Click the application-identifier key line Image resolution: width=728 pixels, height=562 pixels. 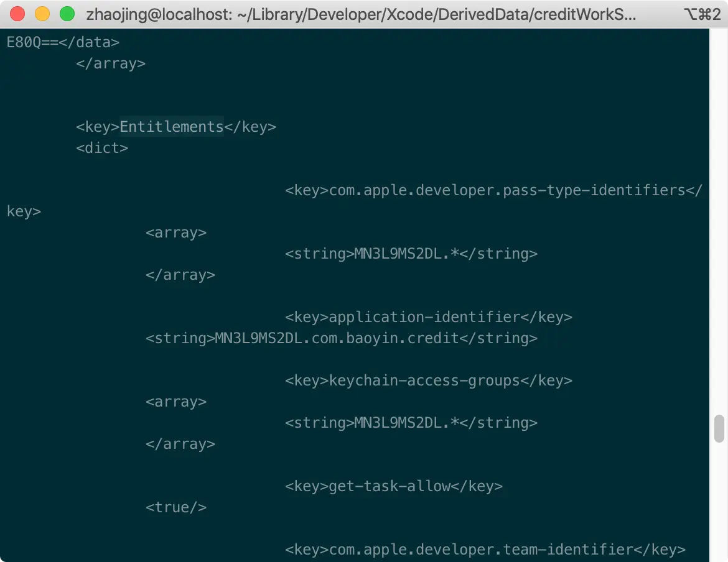point(429,316)
